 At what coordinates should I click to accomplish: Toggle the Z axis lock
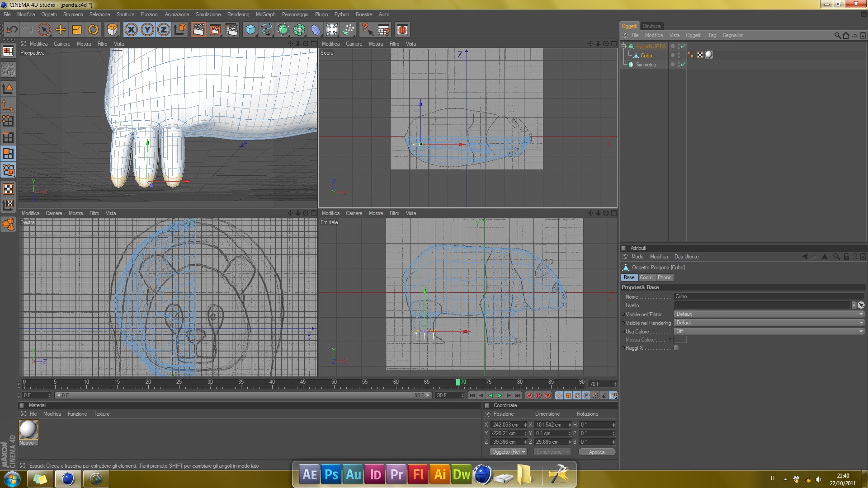click(x=163, y=30)
